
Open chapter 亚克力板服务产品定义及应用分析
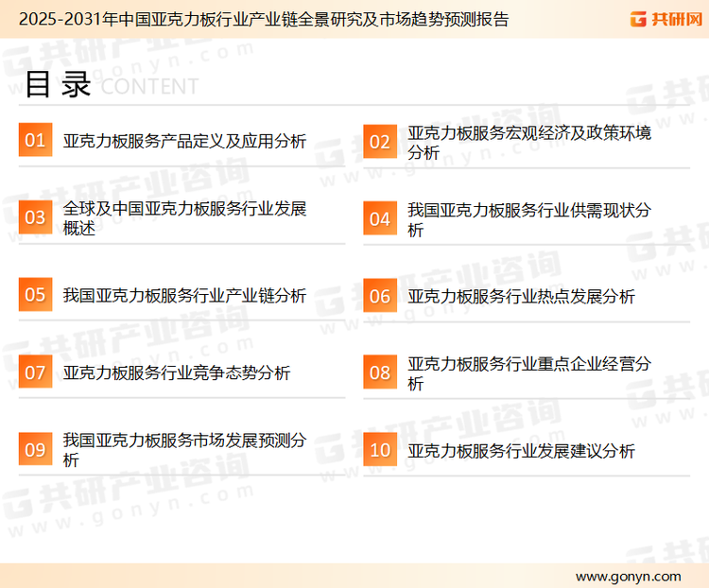(184, 141)
